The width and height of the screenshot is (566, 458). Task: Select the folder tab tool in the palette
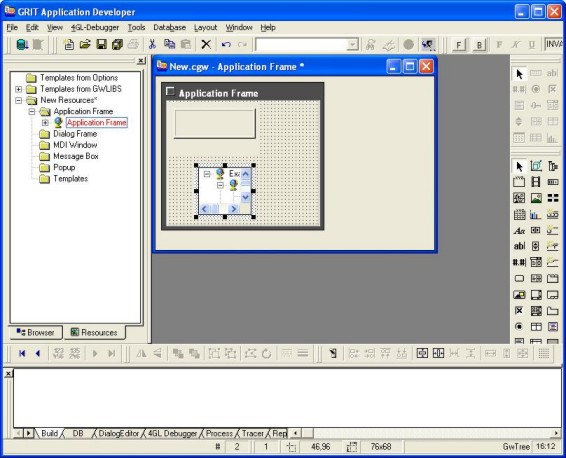[x=553, y=310]
